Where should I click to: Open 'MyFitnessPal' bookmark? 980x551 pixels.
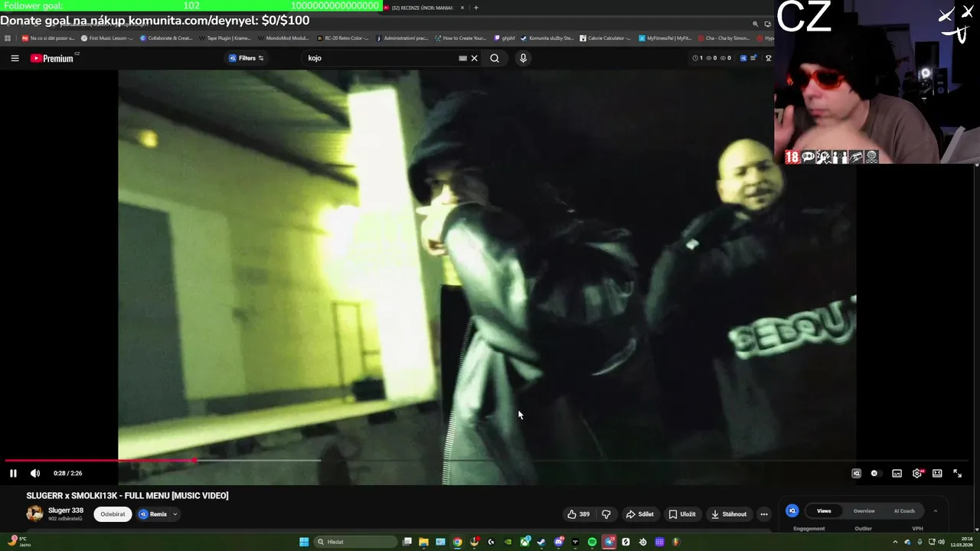click(x=665, y=37)
